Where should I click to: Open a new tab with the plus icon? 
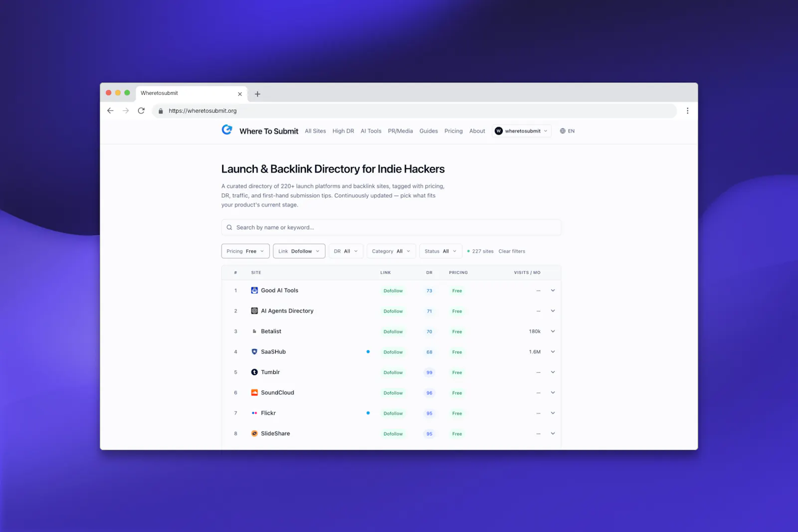(257, 94)
